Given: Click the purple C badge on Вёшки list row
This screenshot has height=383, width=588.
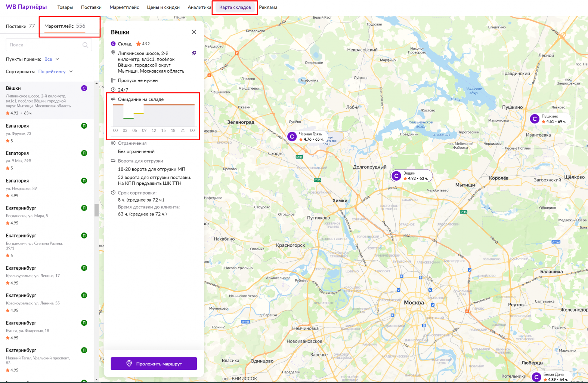Looking at the screenshot, I should [x=84, y=88].
